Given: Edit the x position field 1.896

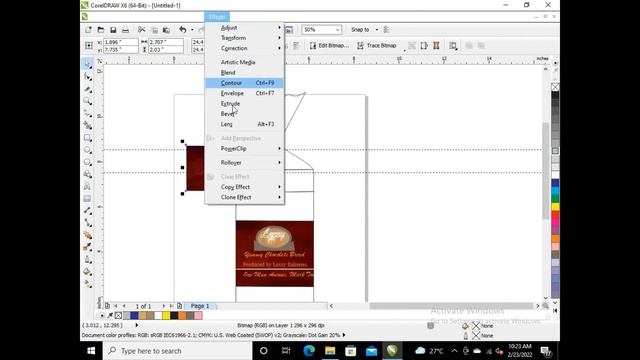Looking at the screenshot, I should (x=121, y=42).
